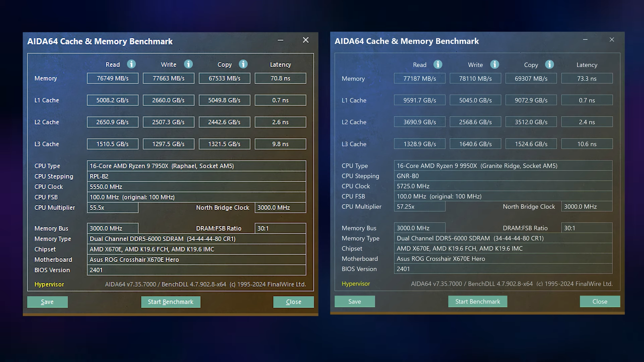Viewport: 644px width, 362px height.
Task: Click AIDA64 version text in left window
Action: tap(206, 284)
